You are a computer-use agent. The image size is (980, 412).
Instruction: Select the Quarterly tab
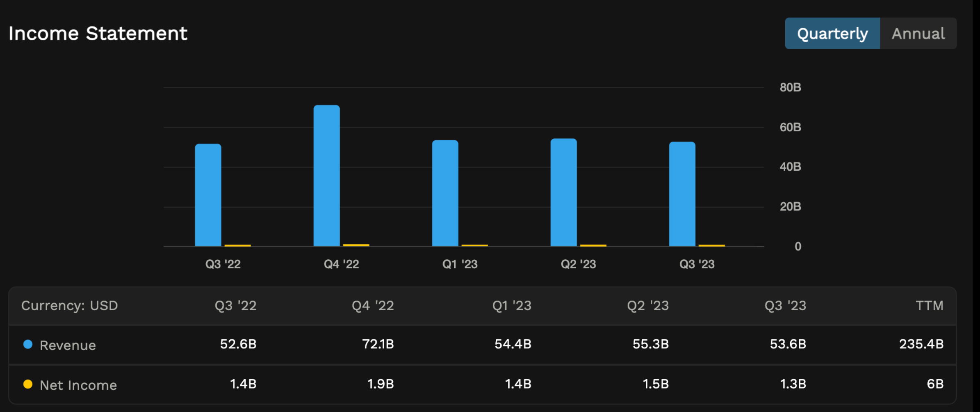(x=832, y=33)
